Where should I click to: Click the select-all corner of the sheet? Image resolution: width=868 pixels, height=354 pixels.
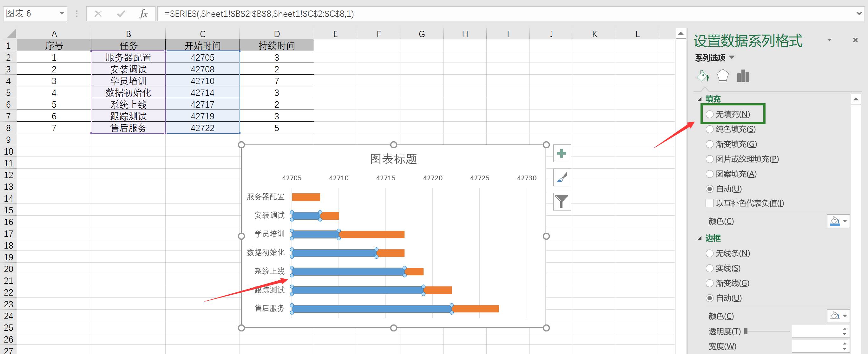click(x=11, y=34)
